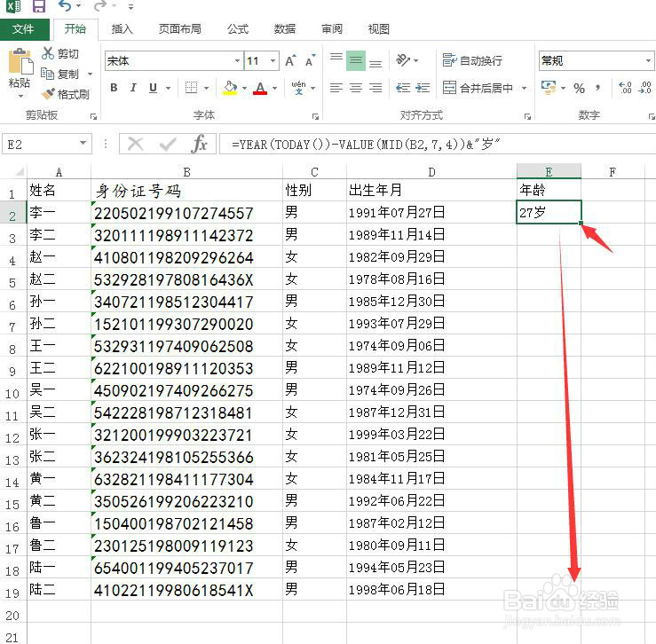Viewport: 656px width, 644px height.
Task: Apply yellow fill color bucket
Action: pyautogui.click(x=230, y=88)
